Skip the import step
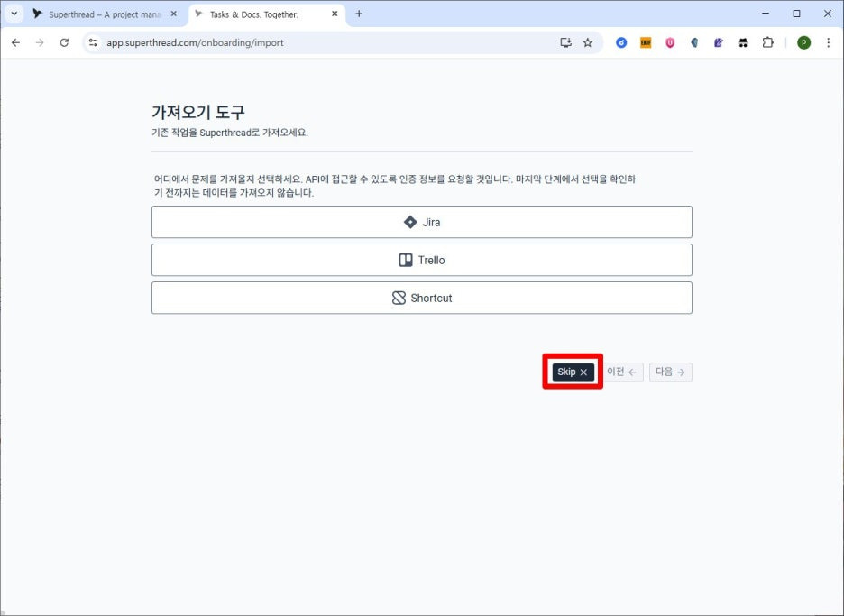Image resolution: width=844 pixels, height=616 pixels. click(x=573, y=372)
